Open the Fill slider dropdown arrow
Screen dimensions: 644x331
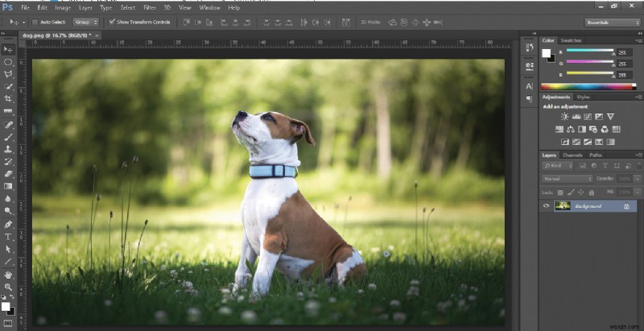point(637,192)
